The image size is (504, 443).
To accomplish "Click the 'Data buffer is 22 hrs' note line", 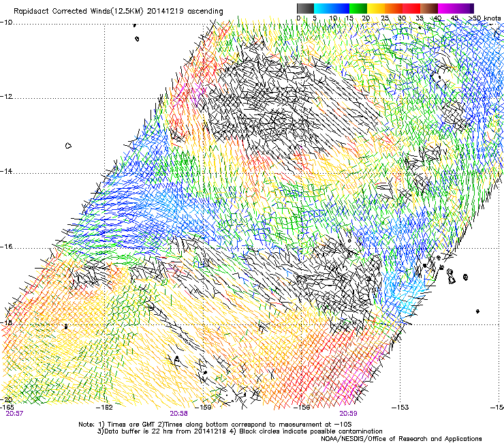I will [161, 431].
